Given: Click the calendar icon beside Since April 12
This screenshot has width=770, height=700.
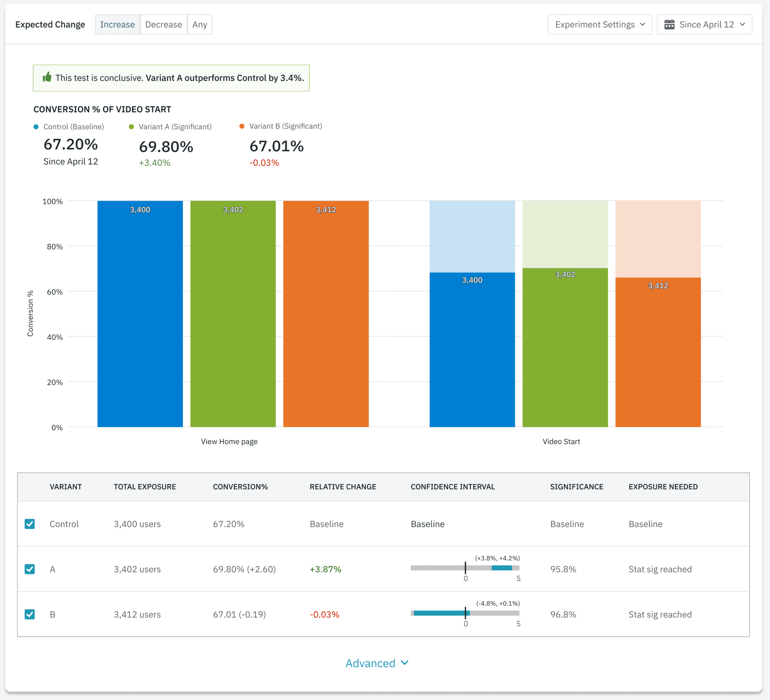Looking at the screenshot, I should [669, 24].
